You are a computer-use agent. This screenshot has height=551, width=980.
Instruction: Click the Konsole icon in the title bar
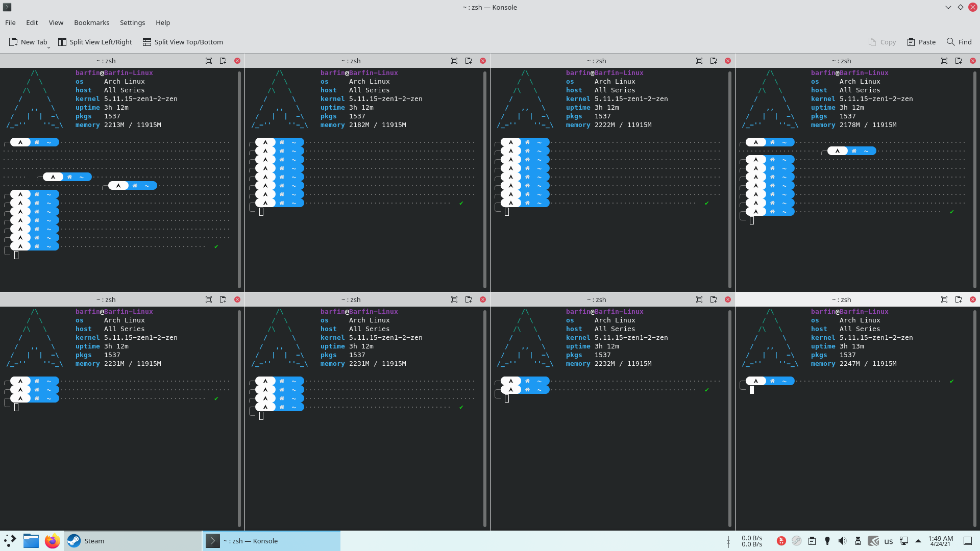(7, 7)
